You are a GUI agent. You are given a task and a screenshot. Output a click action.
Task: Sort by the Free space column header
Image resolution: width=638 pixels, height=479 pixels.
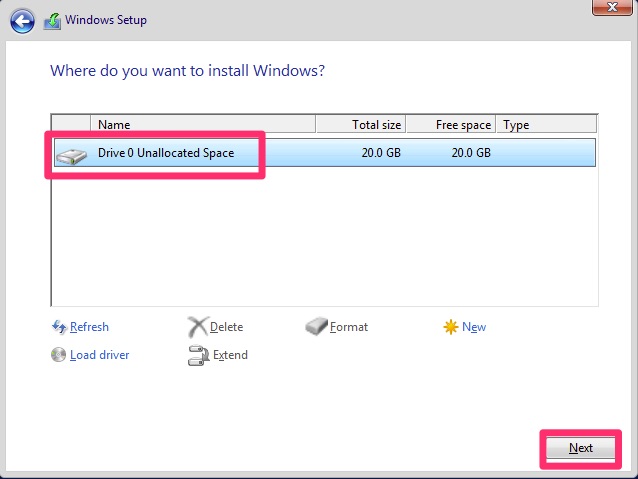pos(451,124)
